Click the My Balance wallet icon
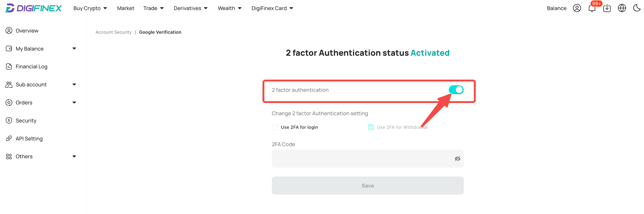Viewport: 644px width, 214px height. [9, 48]
